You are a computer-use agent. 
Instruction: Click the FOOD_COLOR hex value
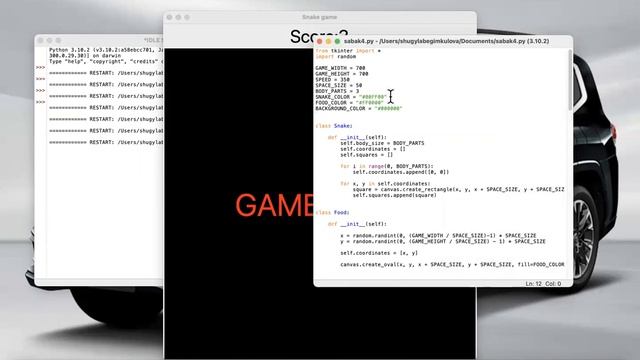pyautogui.click(x=370, y=103)
